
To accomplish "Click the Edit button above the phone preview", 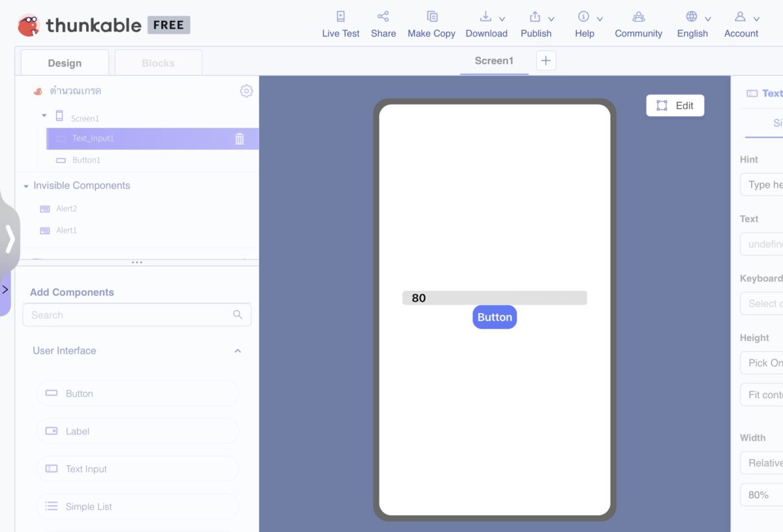I will click(675, 105).
